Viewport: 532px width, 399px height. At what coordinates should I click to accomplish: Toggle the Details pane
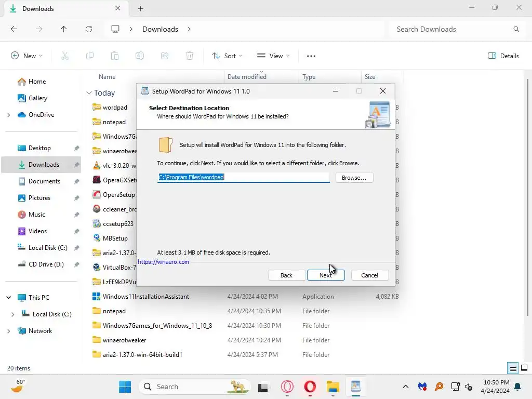coord(503,56)
